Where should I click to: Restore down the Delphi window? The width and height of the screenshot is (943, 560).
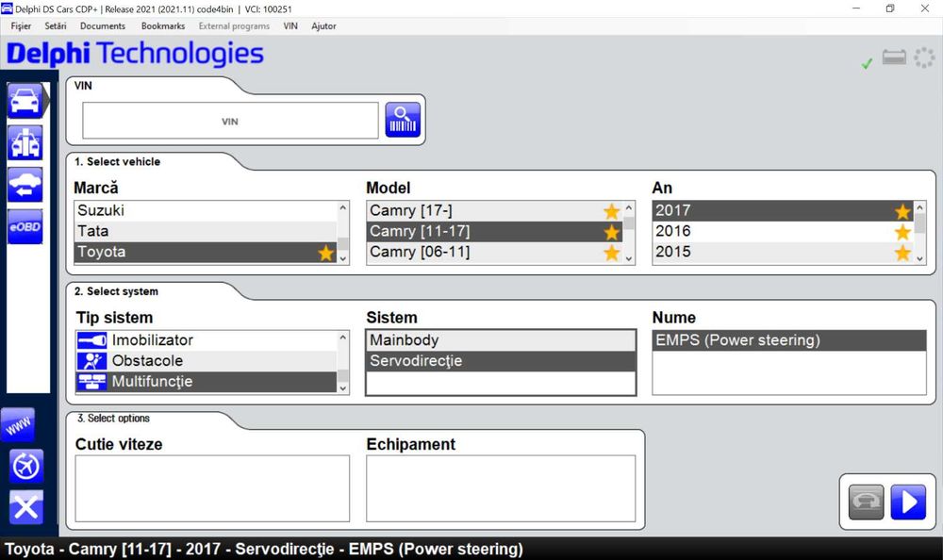(890, 8)
